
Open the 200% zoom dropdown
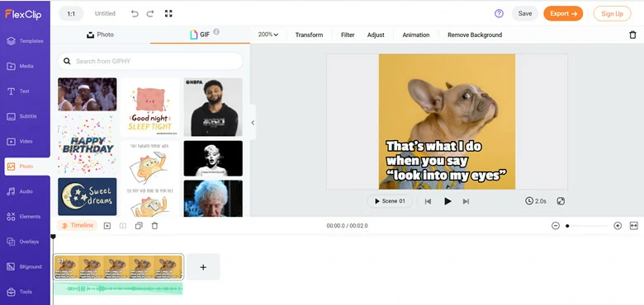click(268, 35)
